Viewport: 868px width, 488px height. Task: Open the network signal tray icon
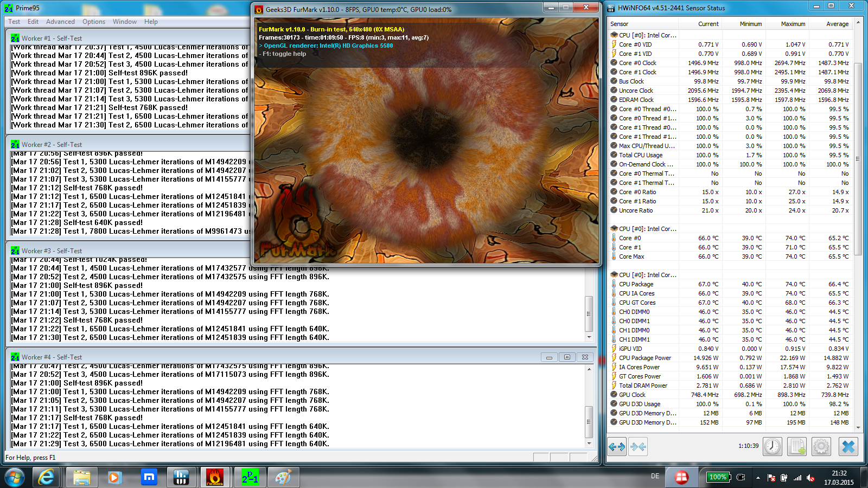pyautogui.click(x=797, y=478)
